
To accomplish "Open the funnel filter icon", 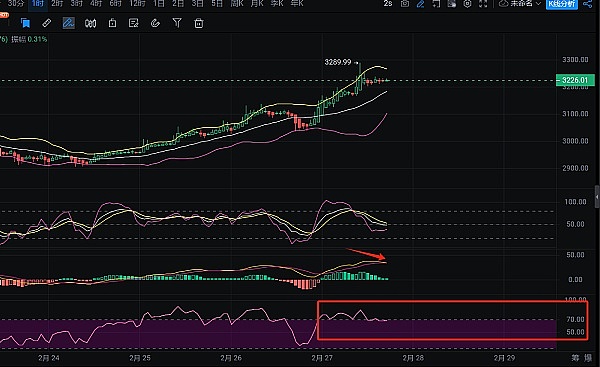I will [177, 23].
